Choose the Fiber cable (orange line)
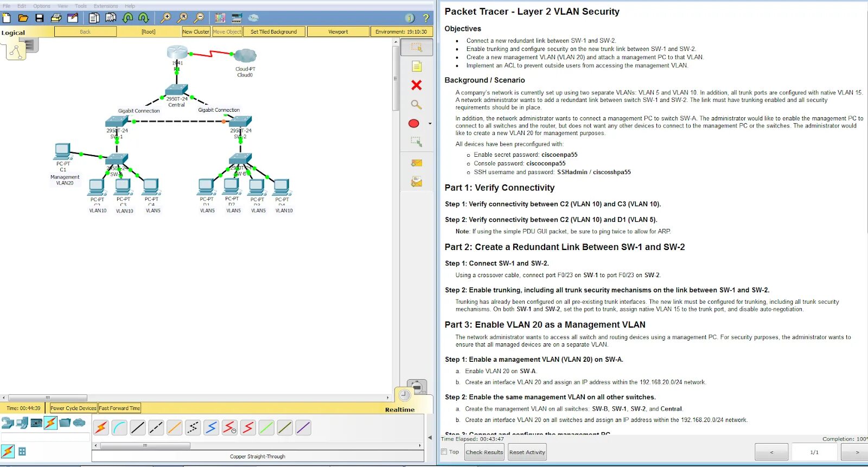Image resolution: width=868 pixels, height=467 pixels. (175, 427)
